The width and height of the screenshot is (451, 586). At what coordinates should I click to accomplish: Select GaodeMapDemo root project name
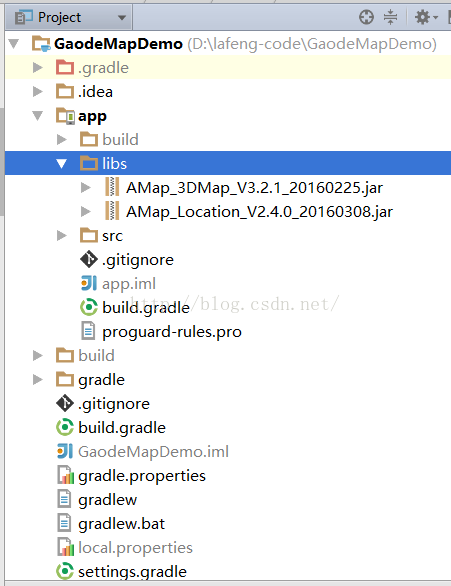(118, 44)
